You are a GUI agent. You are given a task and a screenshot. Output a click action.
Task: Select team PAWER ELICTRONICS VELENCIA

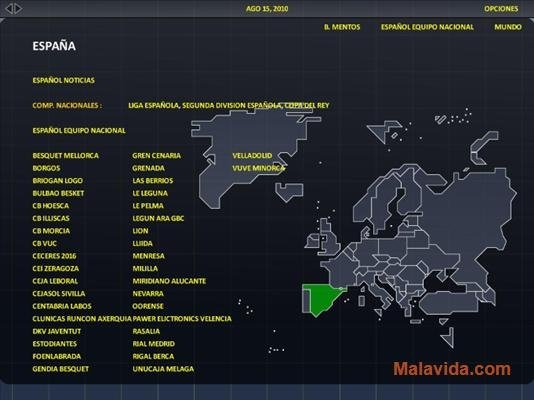pos(182,319)
